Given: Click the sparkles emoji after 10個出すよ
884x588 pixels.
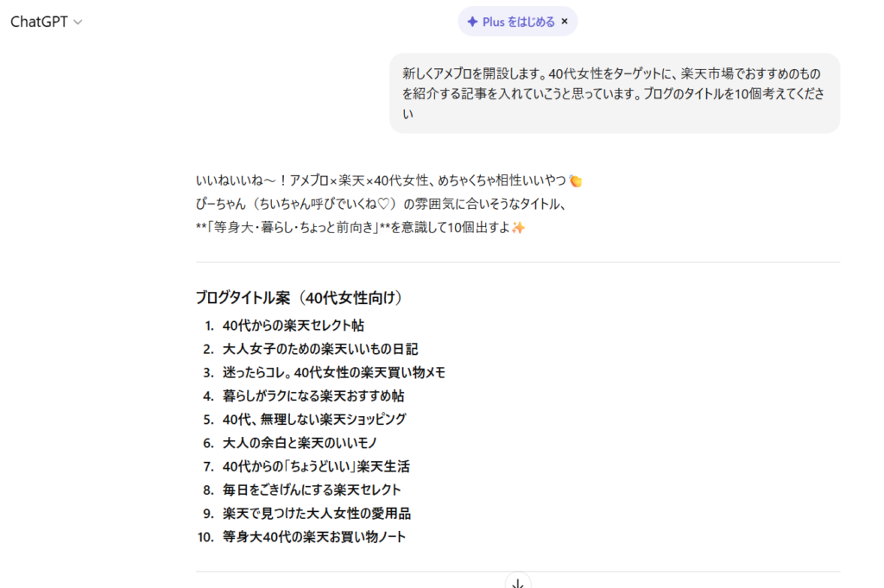Looking at the screenshot, I should (x=518, y=228).
